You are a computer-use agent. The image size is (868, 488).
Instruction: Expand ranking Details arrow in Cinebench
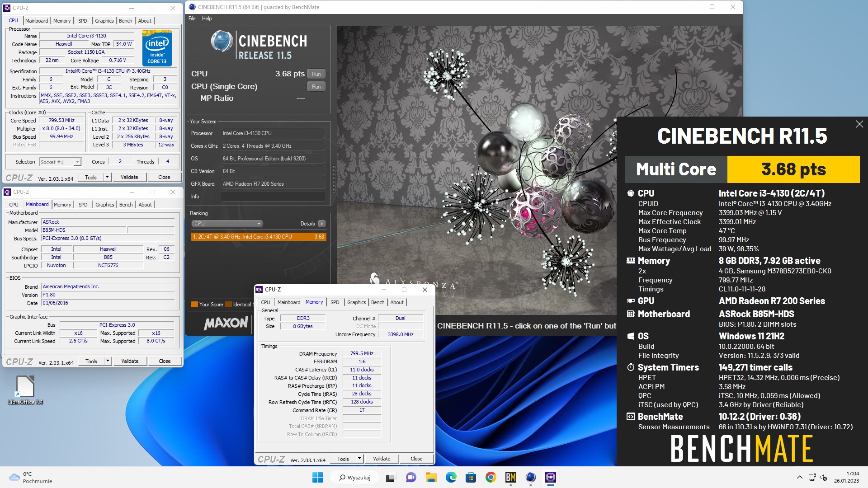click(x=321, y=224)
